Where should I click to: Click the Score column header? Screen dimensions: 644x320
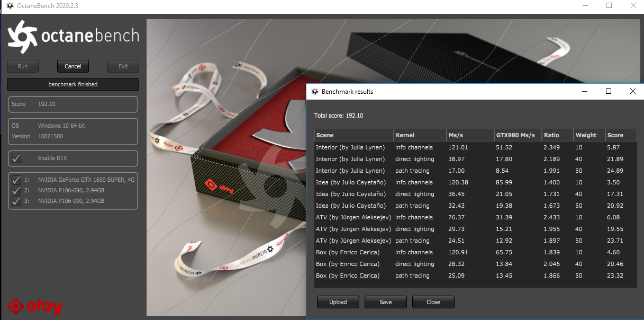[621, 135]
